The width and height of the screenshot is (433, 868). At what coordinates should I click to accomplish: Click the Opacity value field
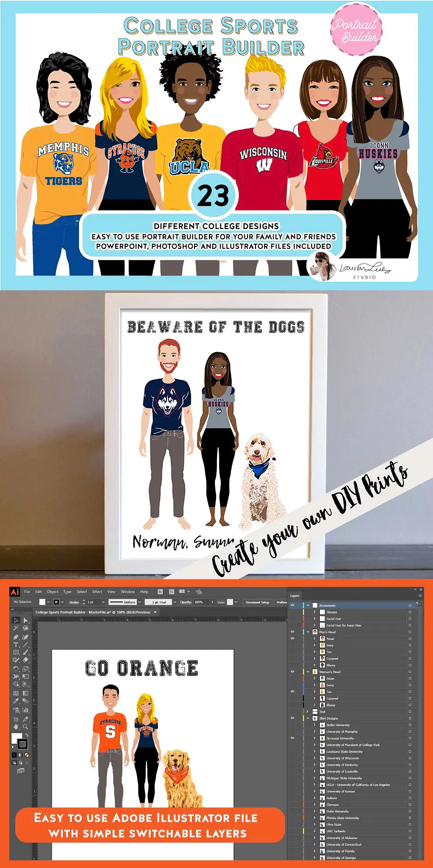(201, 602)
